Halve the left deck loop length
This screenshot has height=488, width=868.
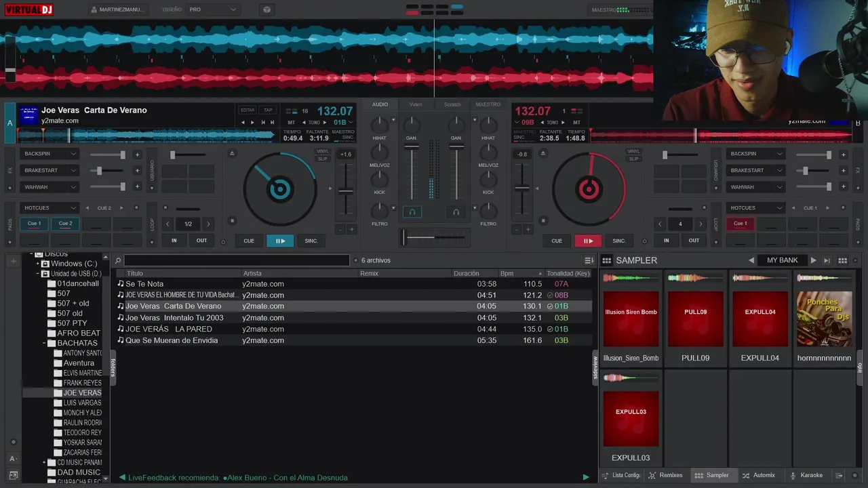[x=168, y=224]
